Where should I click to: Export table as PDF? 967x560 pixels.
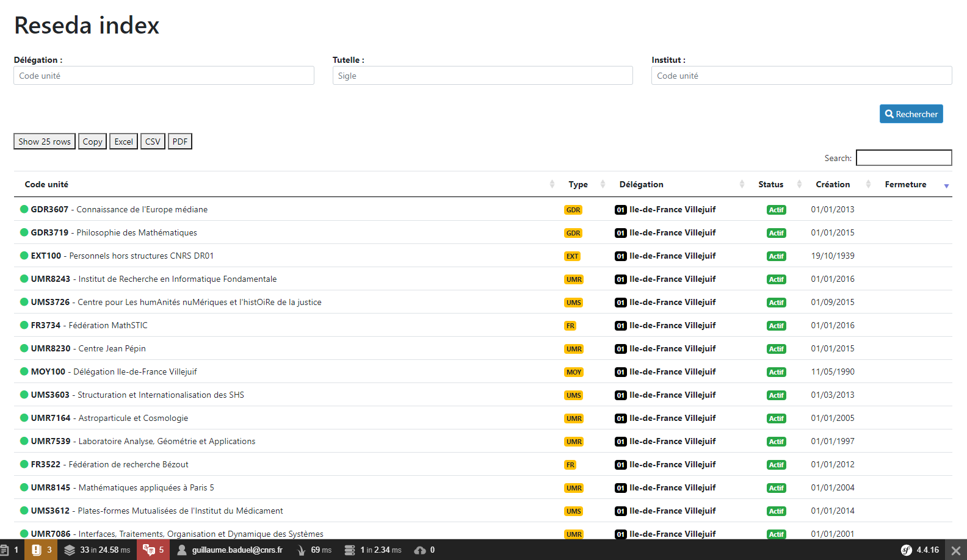[180, 142]
